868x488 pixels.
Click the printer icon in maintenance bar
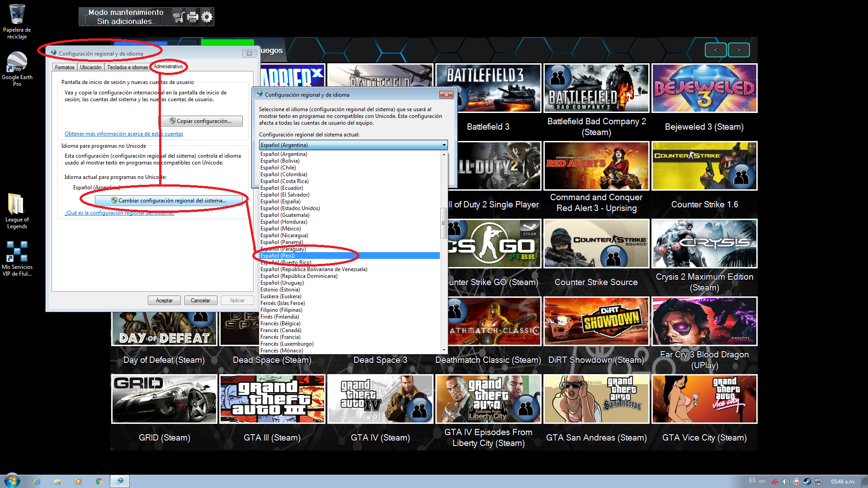coord(193,17)
